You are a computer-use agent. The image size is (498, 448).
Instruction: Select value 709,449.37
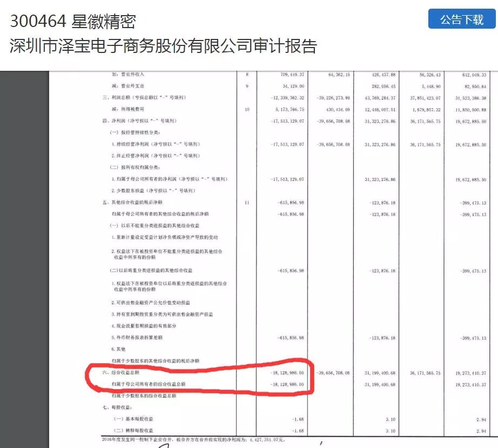click(292, 75)
